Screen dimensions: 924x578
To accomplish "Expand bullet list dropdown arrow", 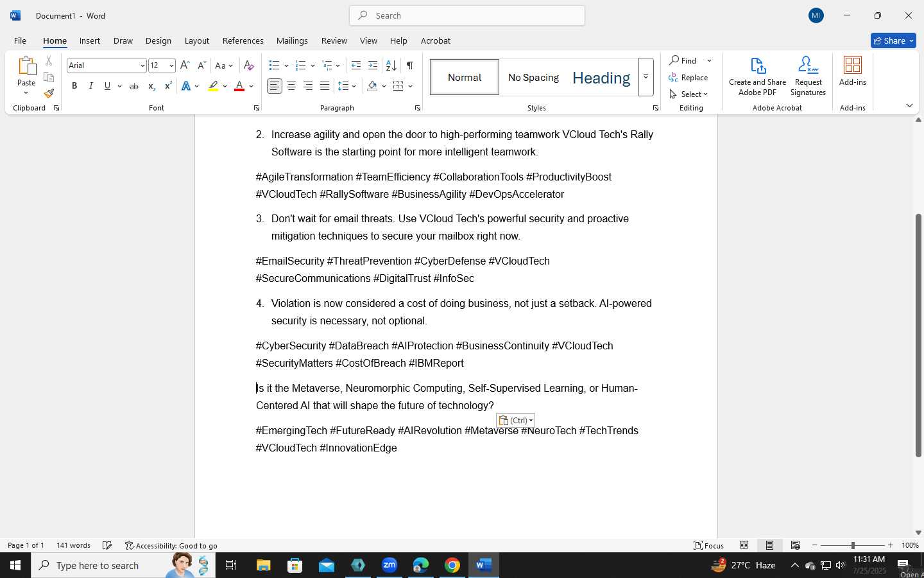I will point(287,66).
